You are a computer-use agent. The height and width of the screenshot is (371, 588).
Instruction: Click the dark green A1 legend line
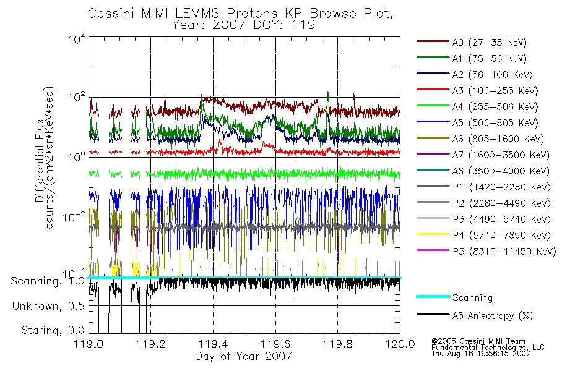point(433,58)
